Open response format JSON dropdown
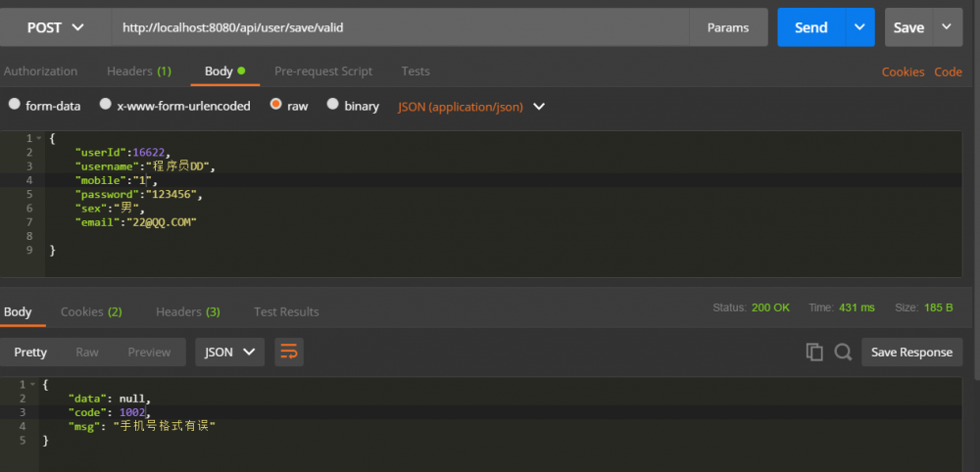 pos(230,353)
